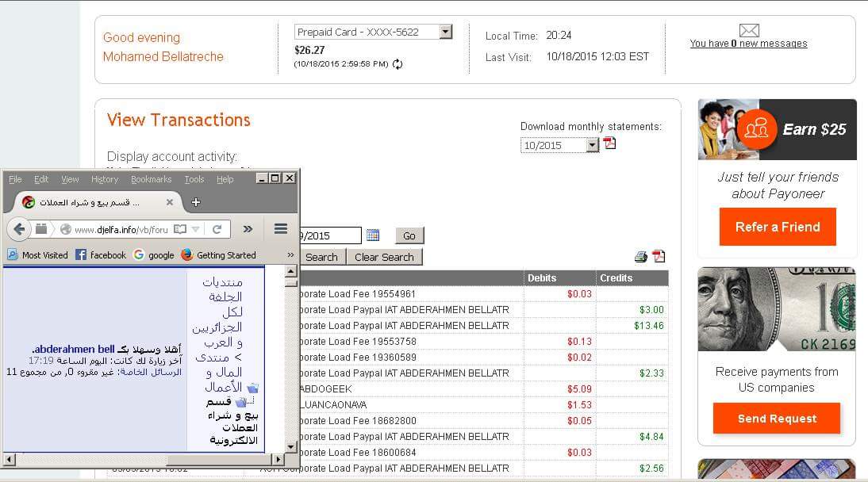Screen dimensions: 868x482
Task: Click the Firefox vertical scrollbar up arrow
Action: tap(291, 271)
